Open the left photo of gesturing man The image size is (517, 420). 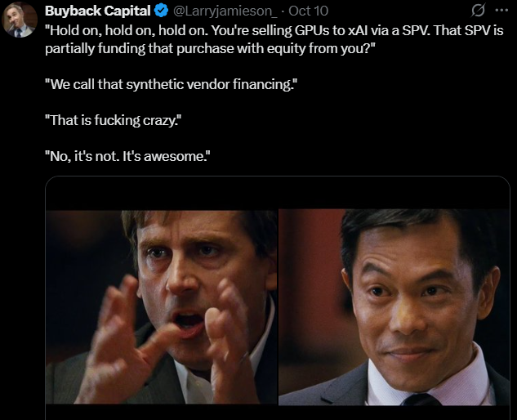click(x=161, y=306)
